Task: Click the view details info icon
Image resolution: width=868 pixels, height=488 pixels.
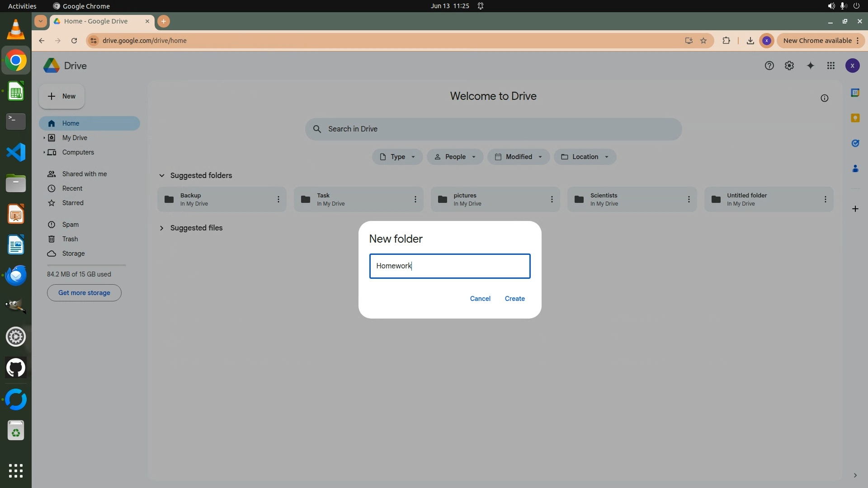Action: click(x=824, y=98)
